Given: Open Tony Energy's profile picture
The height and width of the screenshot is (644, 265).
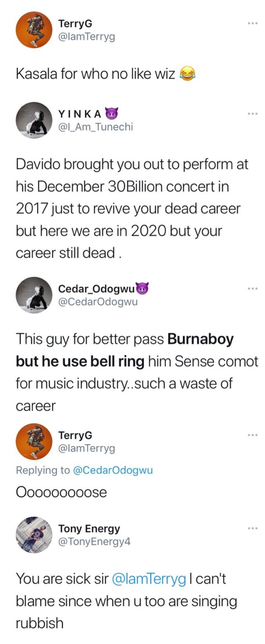Looking at the screenshot, I should pyautogui.click(x=34, y=535).
